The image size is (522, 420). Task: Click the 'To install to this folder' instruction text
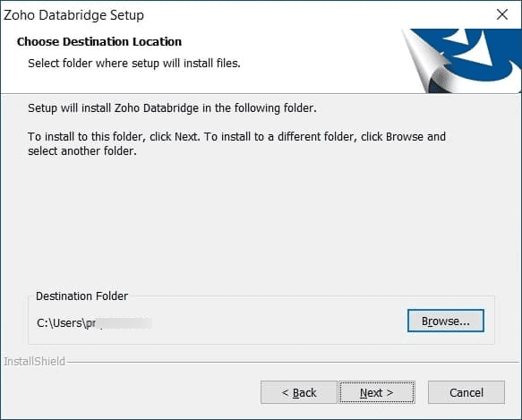[236, 143]
